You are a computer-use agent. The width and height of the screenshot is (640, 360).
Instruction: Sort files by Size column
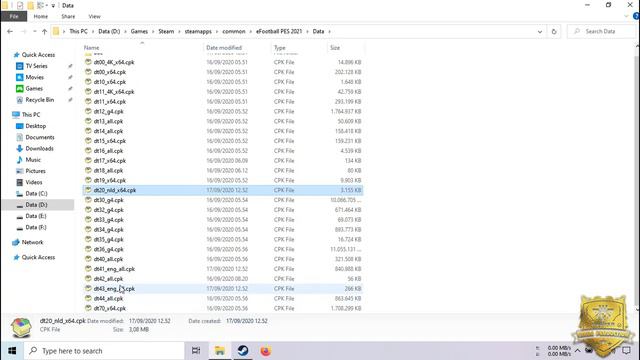(335, 48)
